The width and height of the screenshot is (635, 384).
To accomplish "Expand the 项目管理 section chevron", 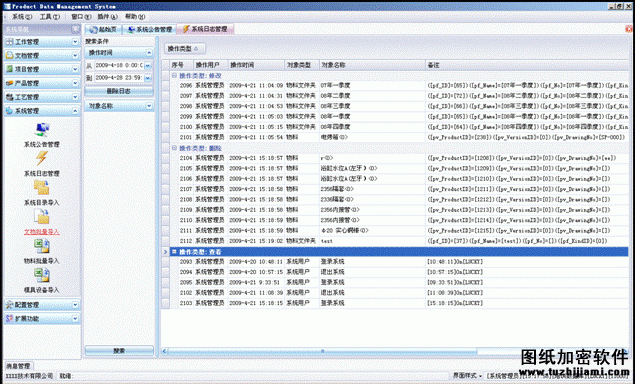I will [75, 69].
